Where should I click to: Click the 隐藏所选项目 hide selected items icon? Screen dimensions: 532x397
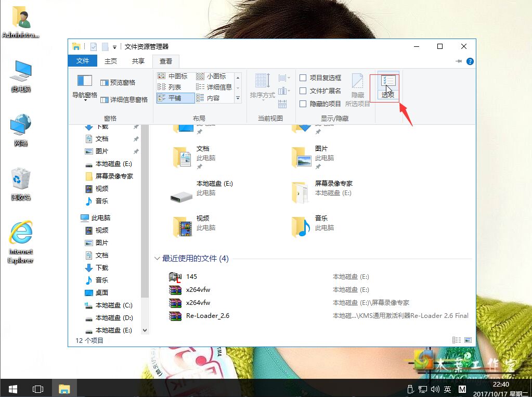[358, 87]
